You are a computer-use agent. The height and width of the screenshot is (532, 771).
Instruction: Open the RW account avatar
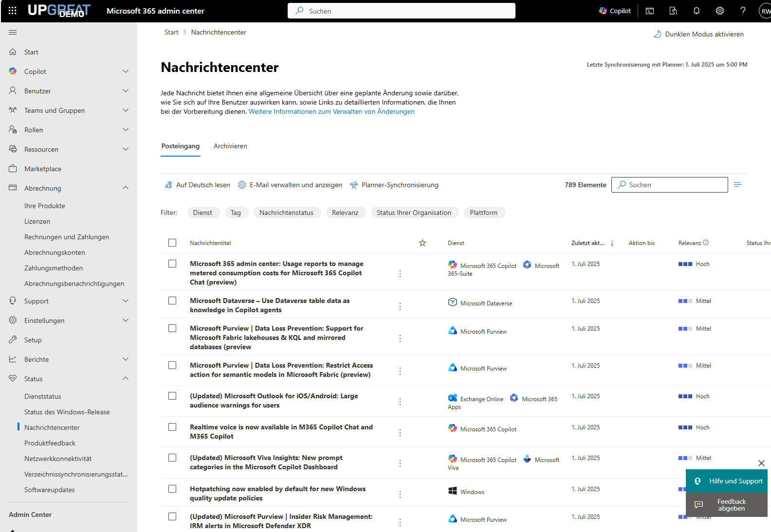pos(765,11)
